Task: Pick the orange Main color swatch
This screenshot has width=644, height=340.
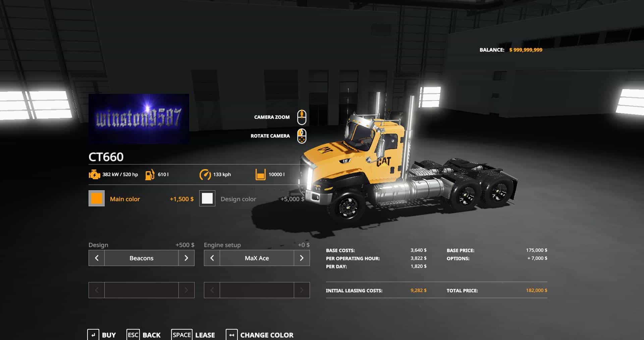Action: [97, 198]
